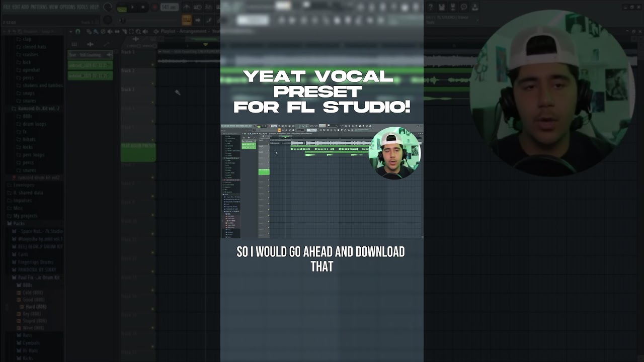The height and width of the screenshot is (362, 644).
Task: Select 'Yeat - Still Counting' in the picker
Action: pos(90,55)
